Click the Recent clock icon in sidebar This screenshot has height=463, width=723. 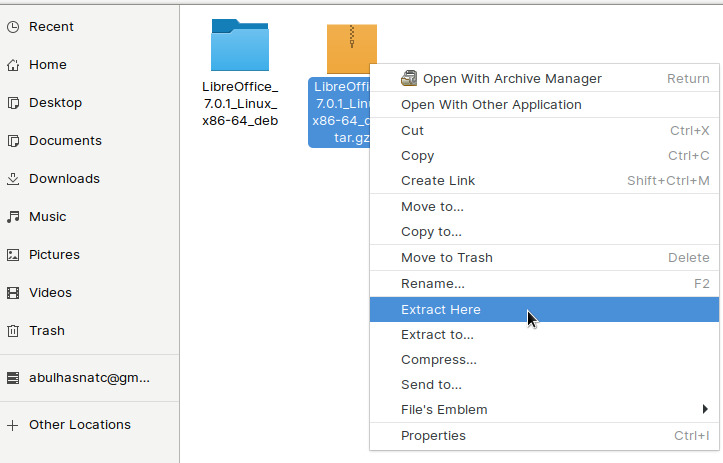tap(13, 27)
